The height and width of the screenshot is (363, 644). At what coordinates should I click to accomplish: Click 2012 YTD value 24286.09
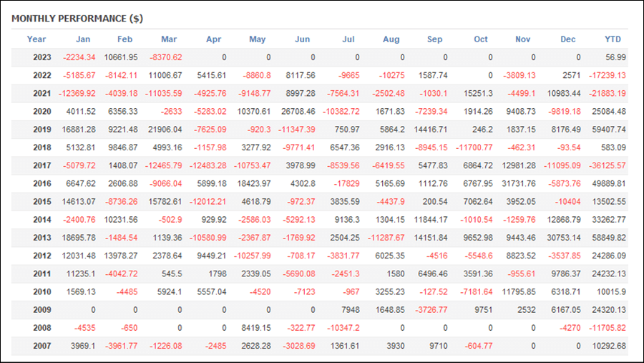pos(609,256)
